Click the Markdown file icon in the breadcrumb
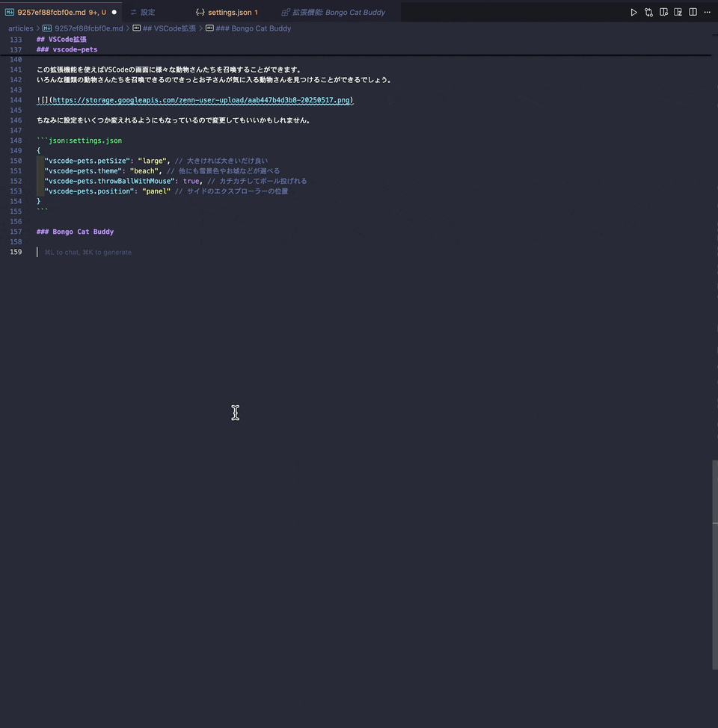718x728 pixels. pos(47,28)
